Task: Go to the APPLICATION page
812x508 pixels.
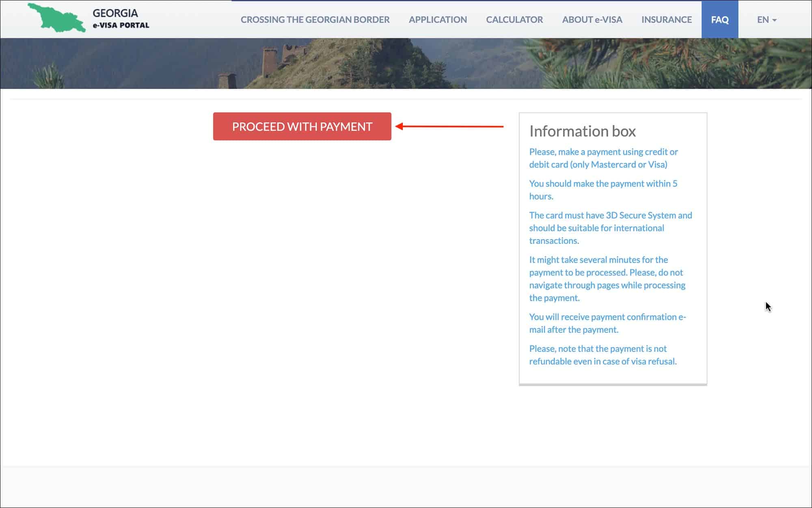Action: [x=438, y=20]
